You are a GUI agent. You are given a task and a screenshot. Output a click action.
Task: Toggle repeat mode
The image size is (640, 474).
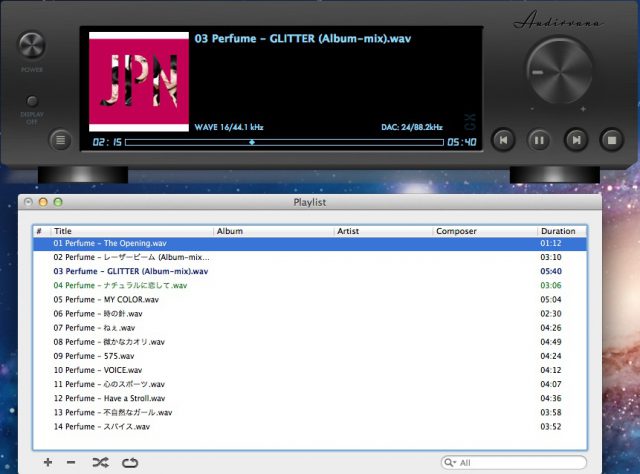pyautogui.click(x=130, y=463)
